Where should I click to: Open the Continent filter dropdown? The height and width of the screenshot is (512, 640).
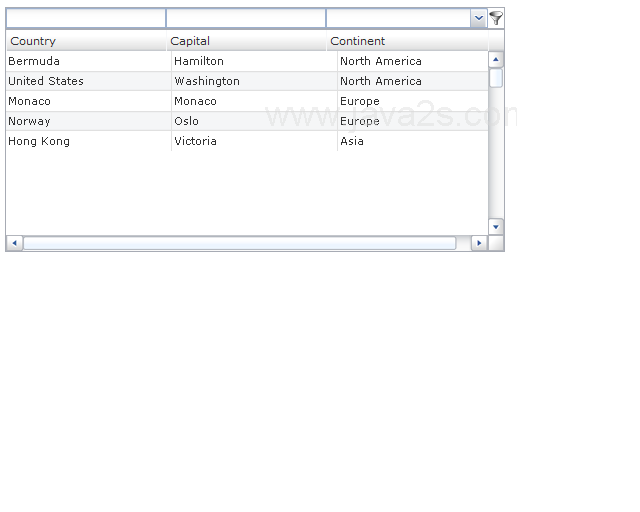pyautogui.click(x=478, y=18)
